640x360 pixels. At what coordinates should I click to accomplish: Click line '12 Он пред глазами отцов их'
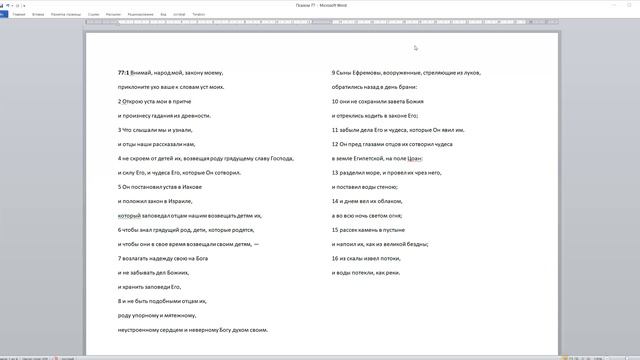392,144
